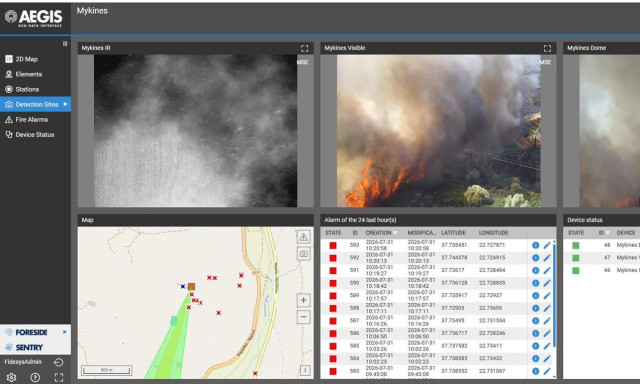Screen dimensions: 640x384
Task: Log out of FidesysAdmin account
Action: click(x=58, y=362)
